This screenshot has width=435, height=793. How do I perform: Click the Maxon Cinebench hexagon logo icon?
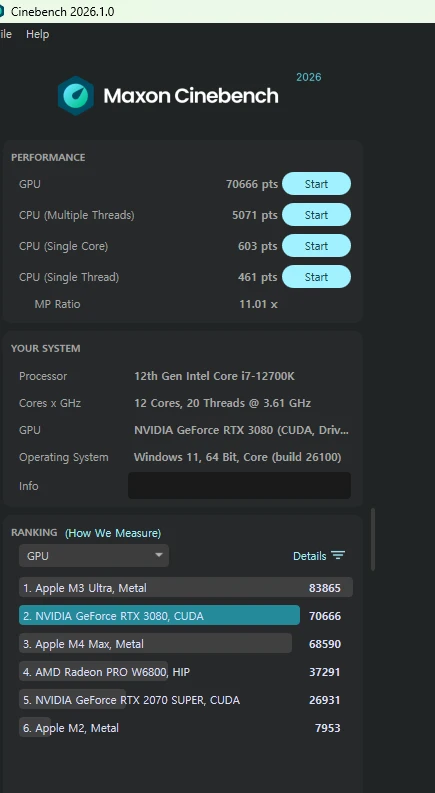click(76, 96)
